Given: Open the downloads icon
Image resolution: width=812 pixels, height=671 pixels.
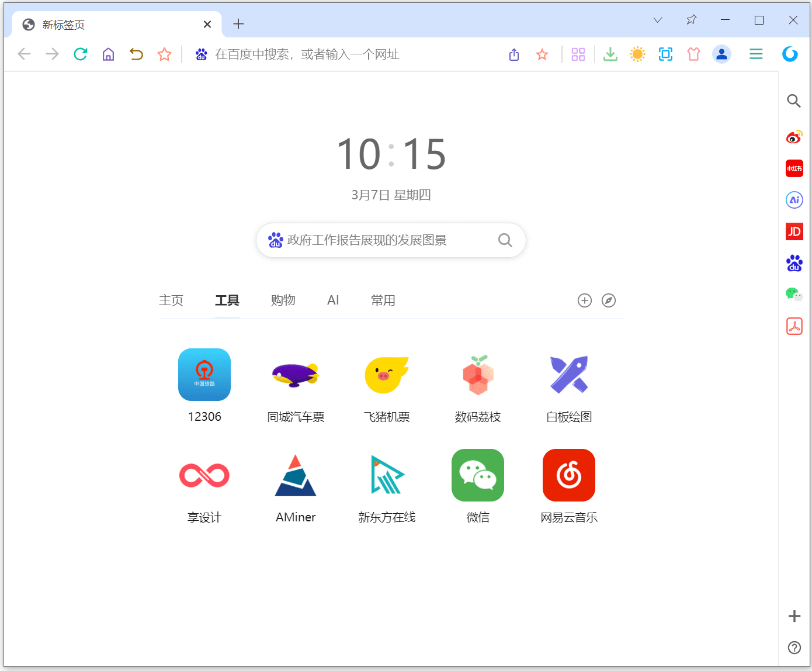Looking at the screenshot, I should (610, 54).
